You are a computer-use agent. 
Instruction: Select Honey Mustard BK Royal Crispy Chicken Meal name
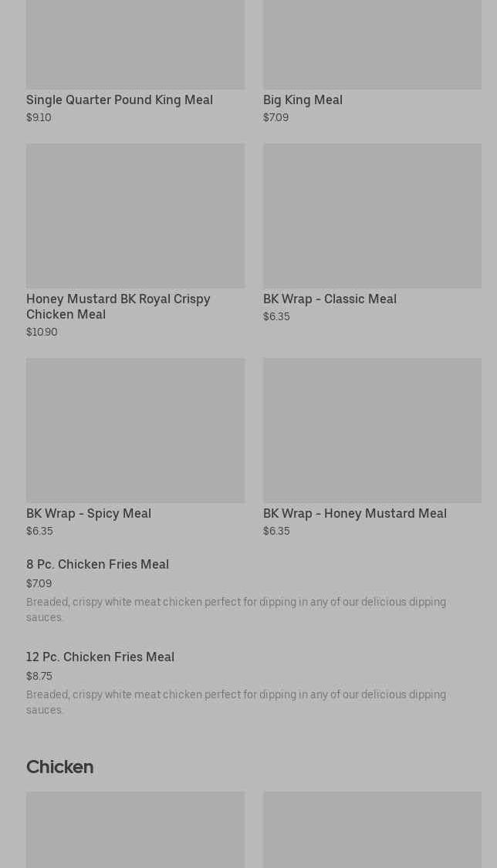[118, 306]
